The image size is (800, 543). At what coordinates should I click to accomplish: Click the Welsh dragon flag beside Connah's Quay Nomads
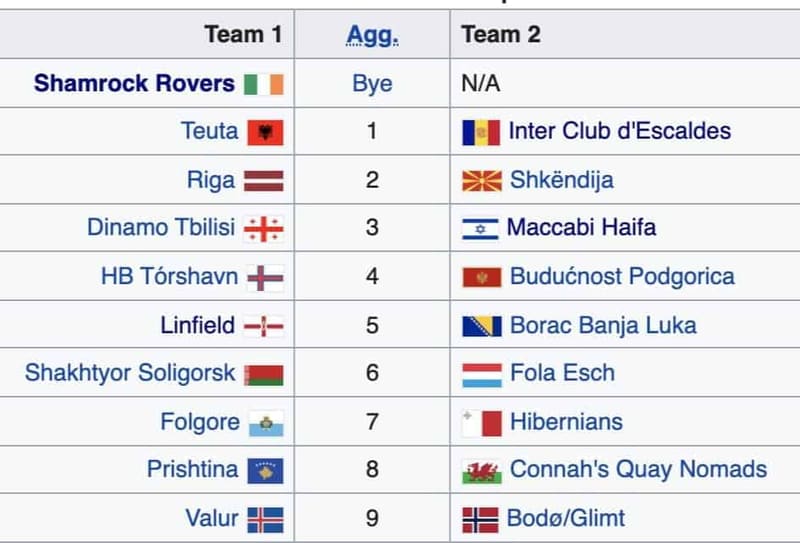pyautogui.click(x=482, y=471)
